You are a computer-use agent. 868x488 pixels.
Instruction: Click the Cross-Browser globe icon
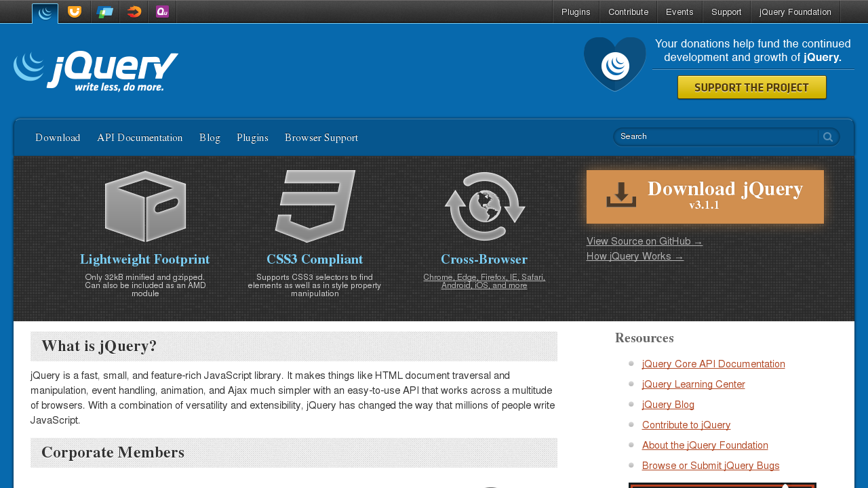pyautogui.click(x=484, y=206)
